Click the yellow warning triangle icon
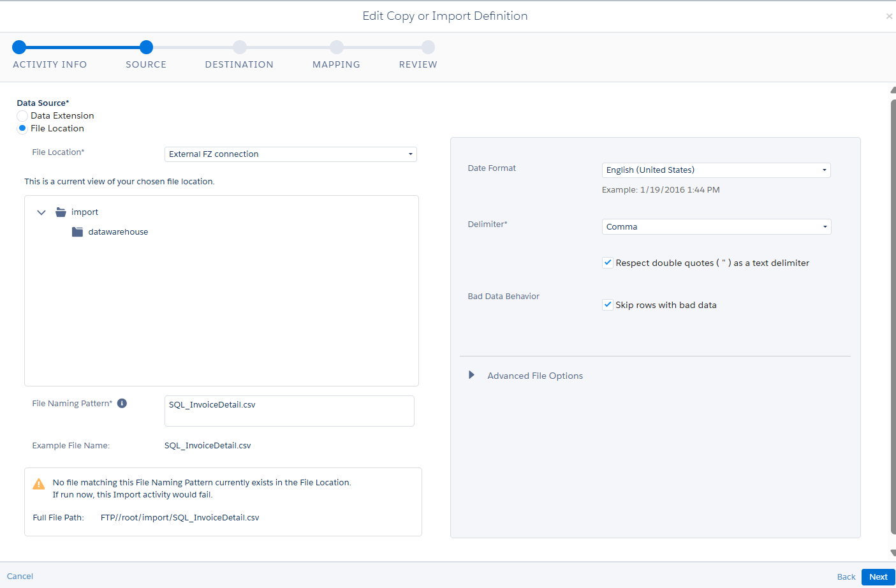 [39, 484]
